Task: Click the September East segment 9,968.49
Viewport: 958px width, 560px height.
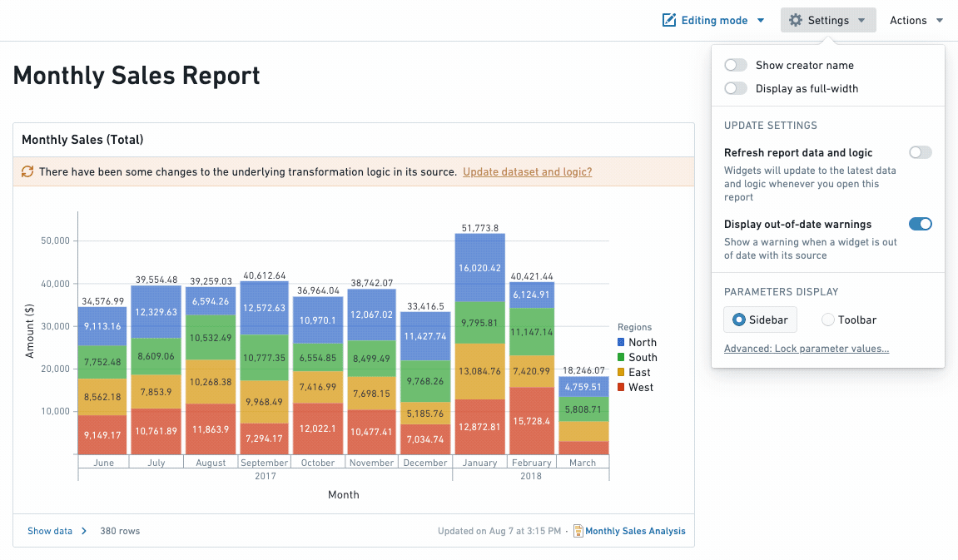Action: 264,402
